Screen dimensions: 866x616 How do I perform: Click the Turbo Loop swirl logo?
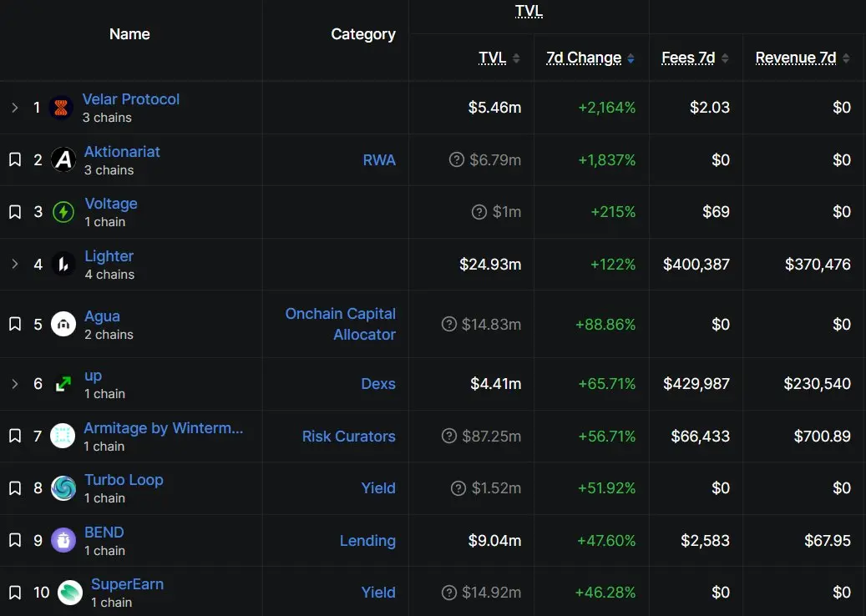(63, 488)
